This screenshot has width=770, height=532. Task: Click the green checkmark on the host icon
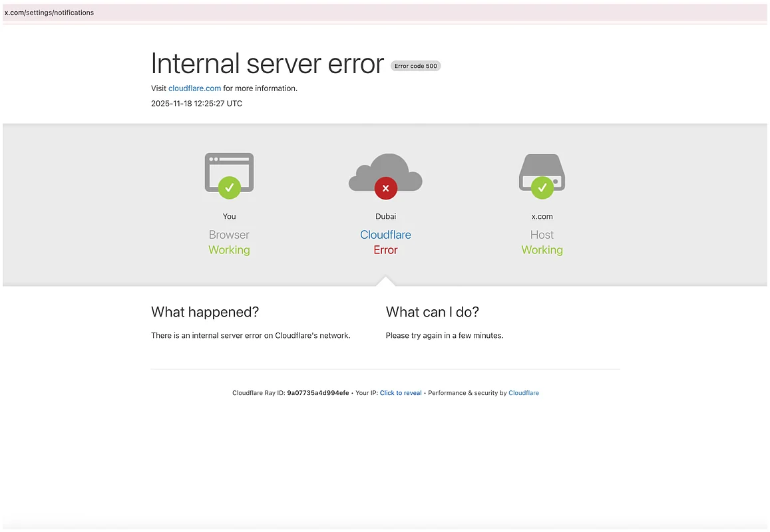tap(542, 188)
